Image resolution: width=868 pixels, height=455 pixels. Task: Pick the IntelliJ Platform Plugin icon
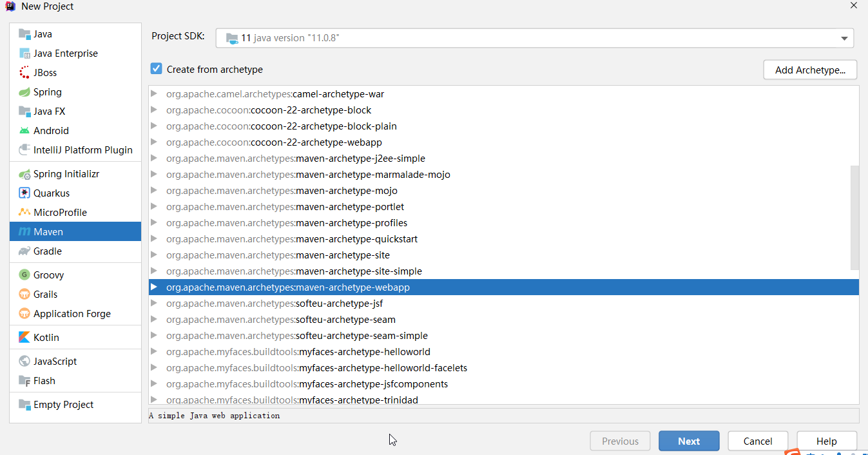[24, 150]
